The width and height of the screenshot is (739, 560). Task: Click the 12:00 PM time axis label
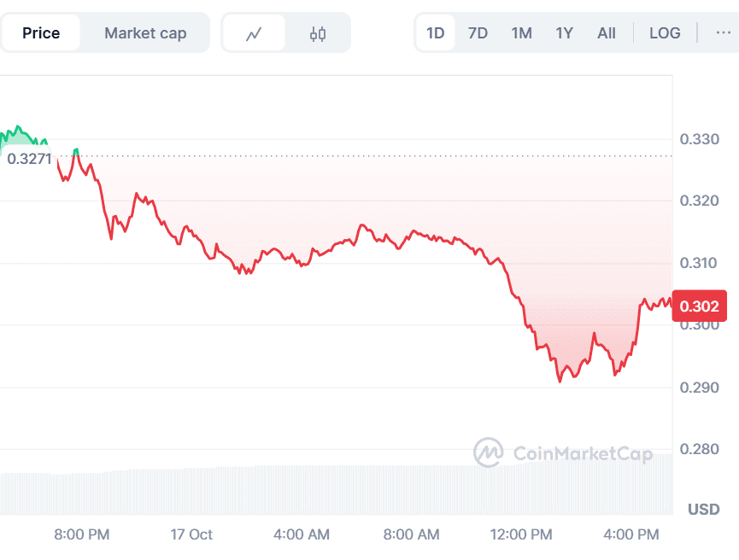[523, 534]
